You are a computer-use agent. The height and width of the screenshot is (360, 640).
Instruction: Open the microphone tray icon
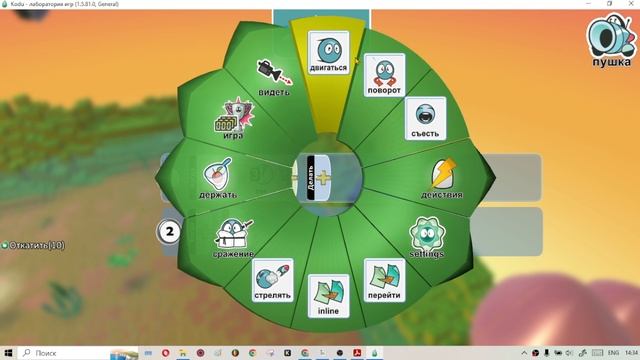547,353
